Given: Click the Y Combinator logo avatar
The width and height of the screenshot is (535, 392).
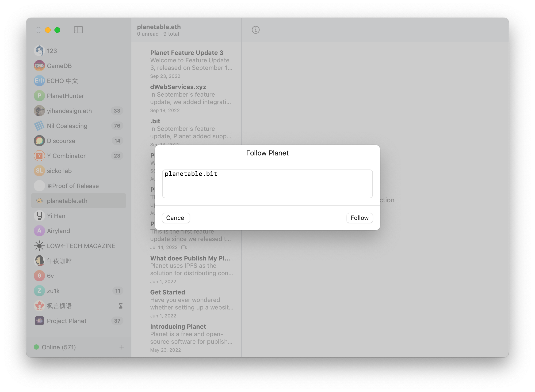Looking at the screenshot, I should pos(39,156).
